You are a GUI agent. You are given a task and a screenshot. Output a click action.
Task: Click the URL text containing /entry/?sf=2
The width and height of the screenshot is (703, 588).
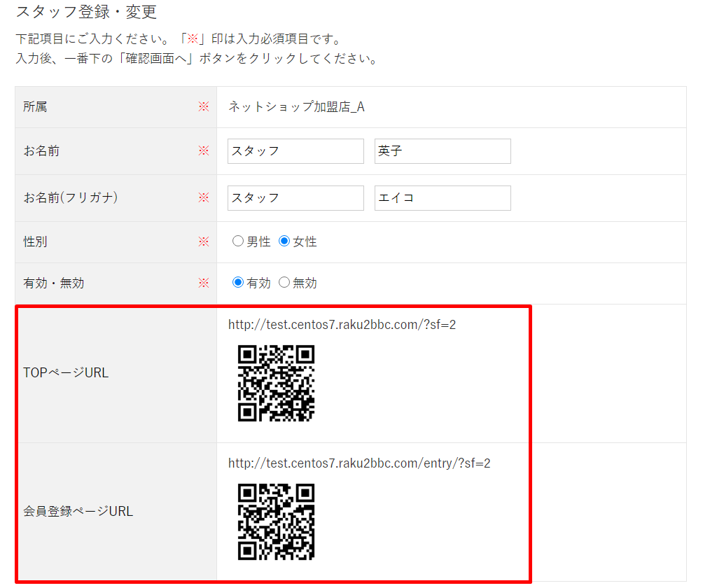coord(359,463)
